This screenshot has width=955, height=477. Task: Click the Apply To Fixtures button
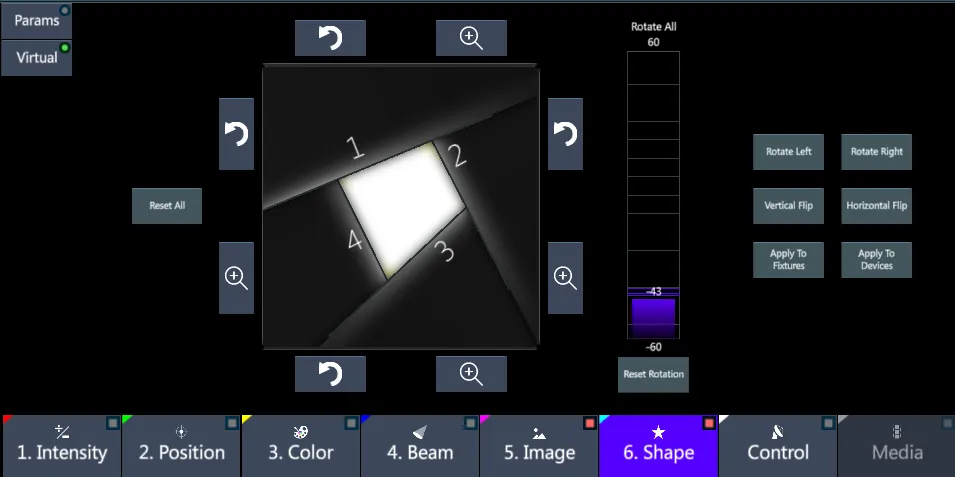(788, 260)
